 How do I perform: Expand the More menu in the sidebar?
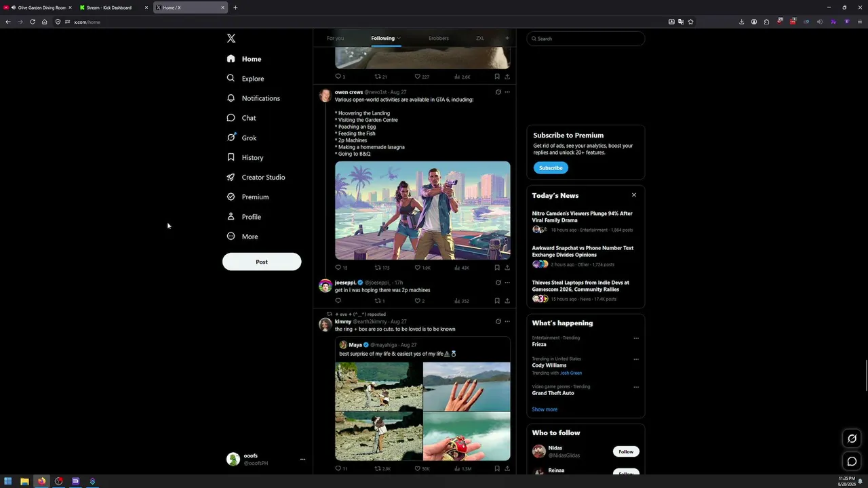click(x=242, y=237)
